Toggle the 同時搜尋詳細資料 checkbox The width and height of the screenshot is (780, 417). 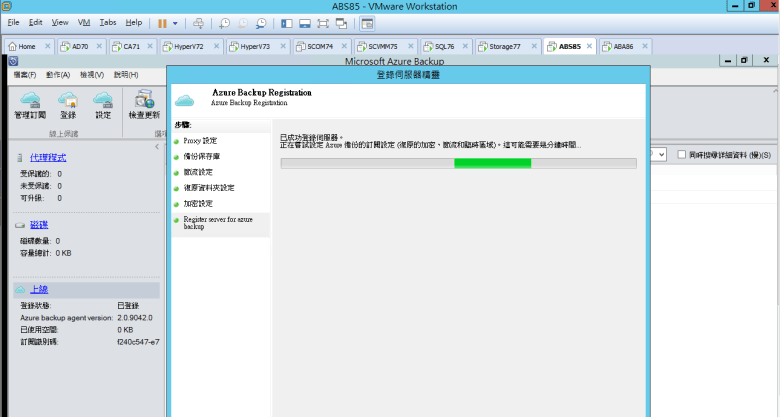tap(681, 155)
